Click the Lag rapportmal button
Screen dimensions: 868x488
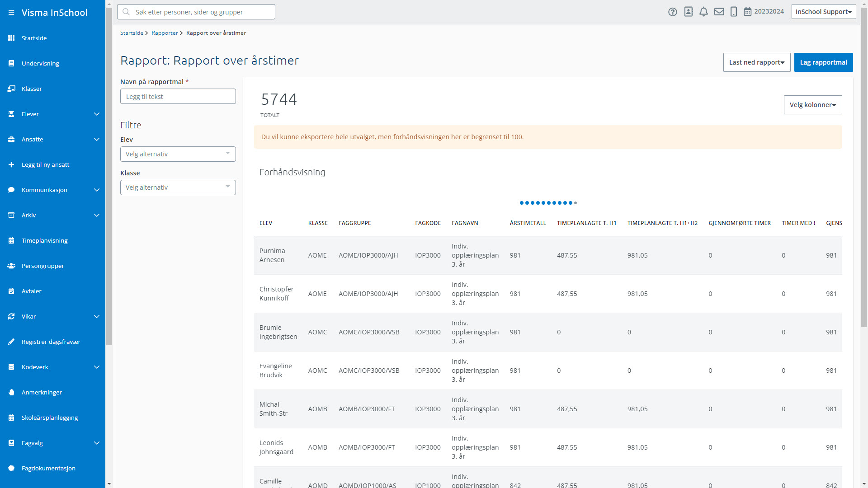coord(824,62)
